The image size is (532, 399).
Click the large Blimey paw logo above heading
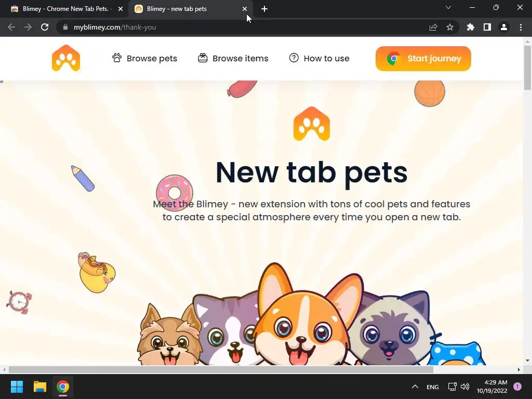click(312, 124)
